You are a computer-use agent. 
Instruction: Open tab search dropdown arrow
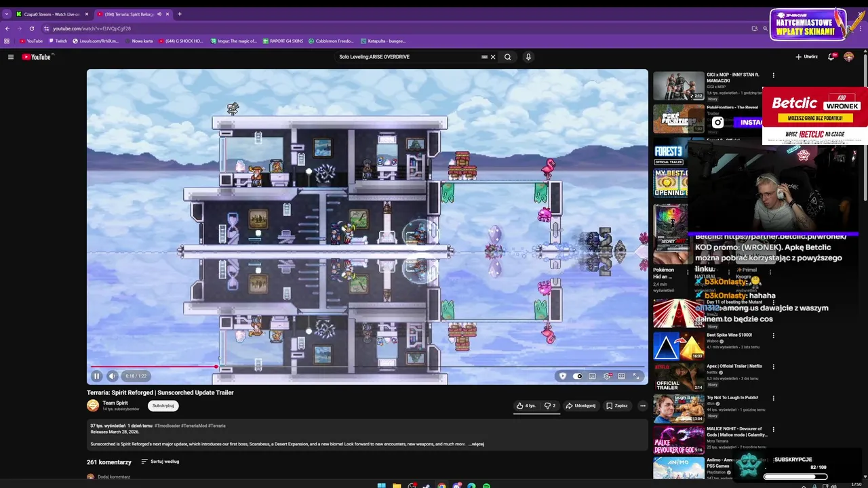click(x=7, y=14)
